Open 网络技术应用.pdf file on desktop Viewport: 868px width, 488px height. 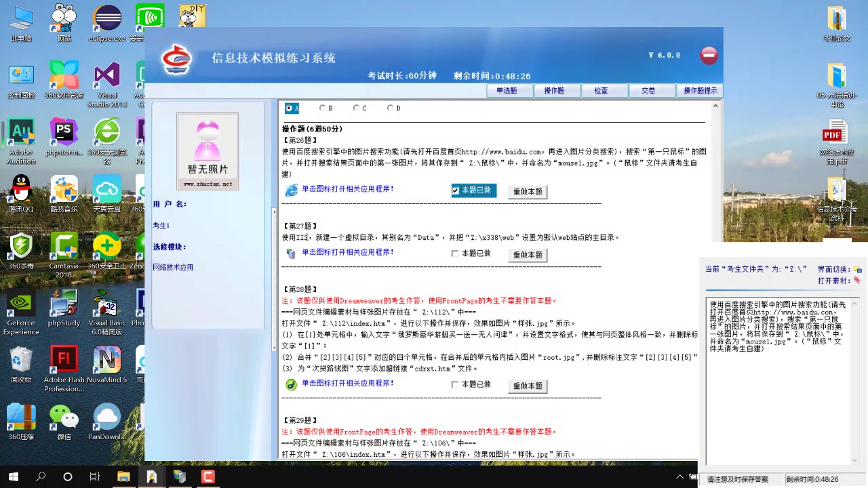click(837, 142)
